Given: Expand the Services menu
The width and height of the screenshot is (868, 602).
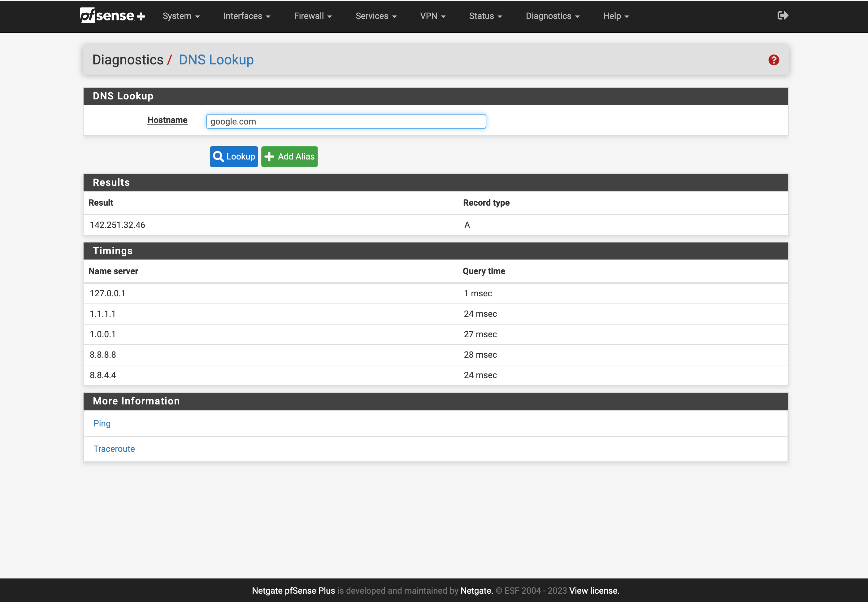Looking at the screenshot, I should [376, 16].
